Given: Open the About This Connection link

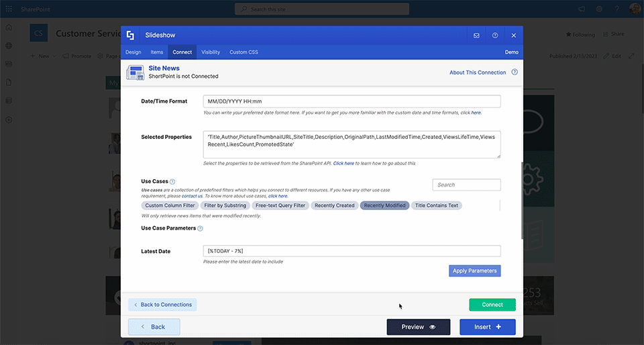Looking at the screenshot, I should (x=478, y=72).
